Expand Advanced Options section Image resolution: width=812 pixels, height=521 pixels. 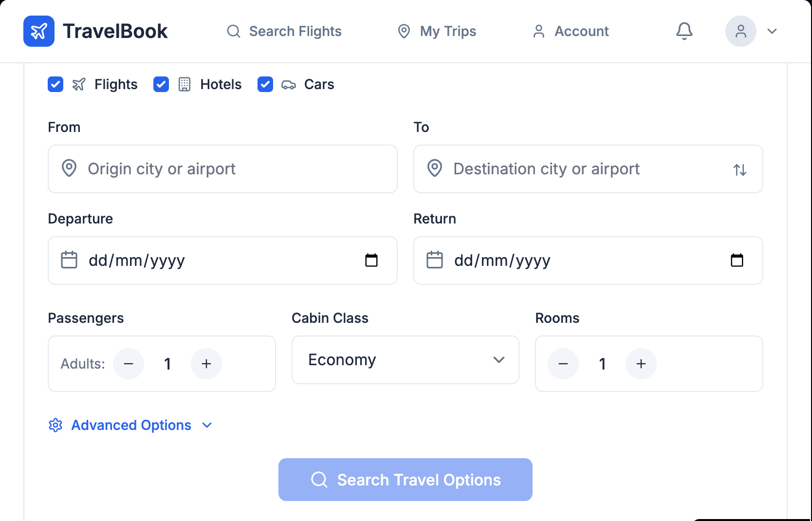[131, 425]
